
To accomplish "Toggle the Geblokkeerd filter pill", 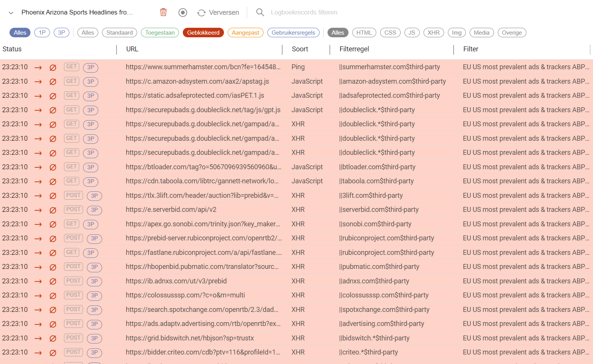I will click(x=203, y=33).
